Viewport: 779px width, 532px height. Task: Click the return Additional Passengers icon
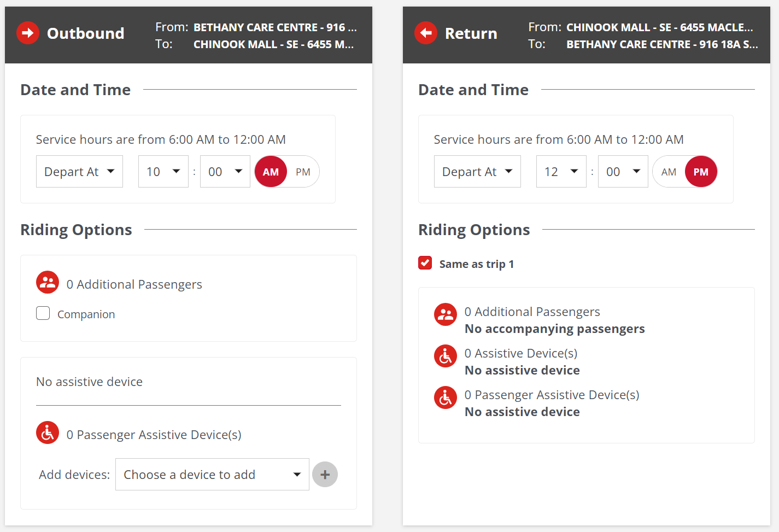coord(446,314)
